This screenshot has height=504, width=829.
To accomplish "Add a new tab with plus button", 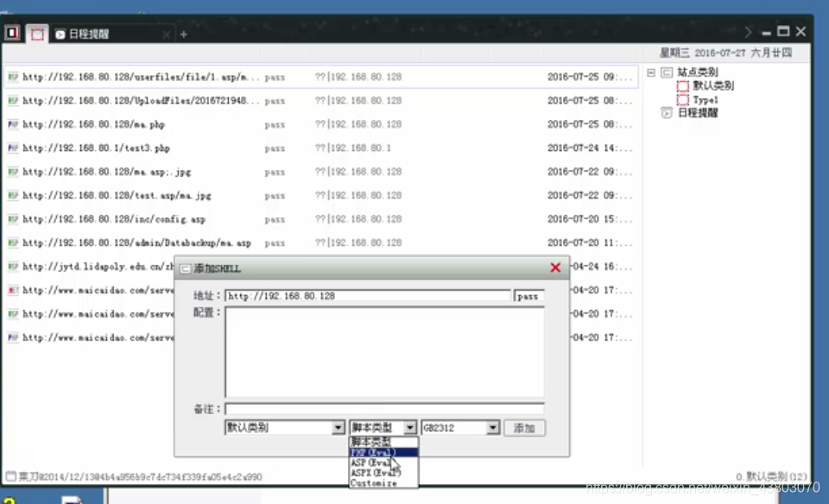I will [183, 35].
